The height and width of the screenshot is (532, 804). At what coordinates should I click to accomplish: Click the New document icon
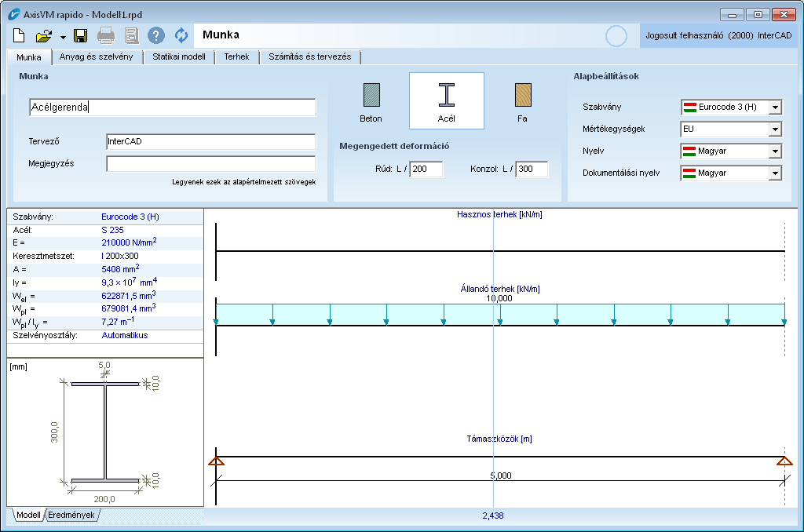pyautogui.click(x=19, y=35)
